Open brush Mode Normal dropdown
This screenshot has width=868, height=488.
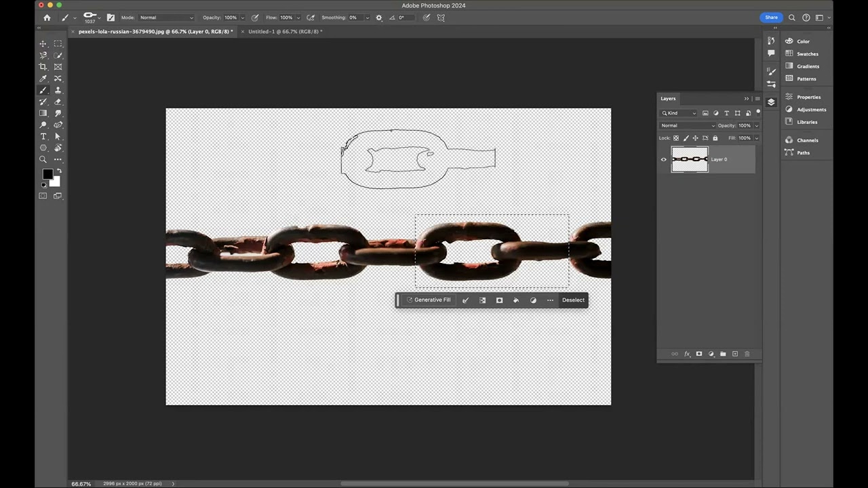166,18
